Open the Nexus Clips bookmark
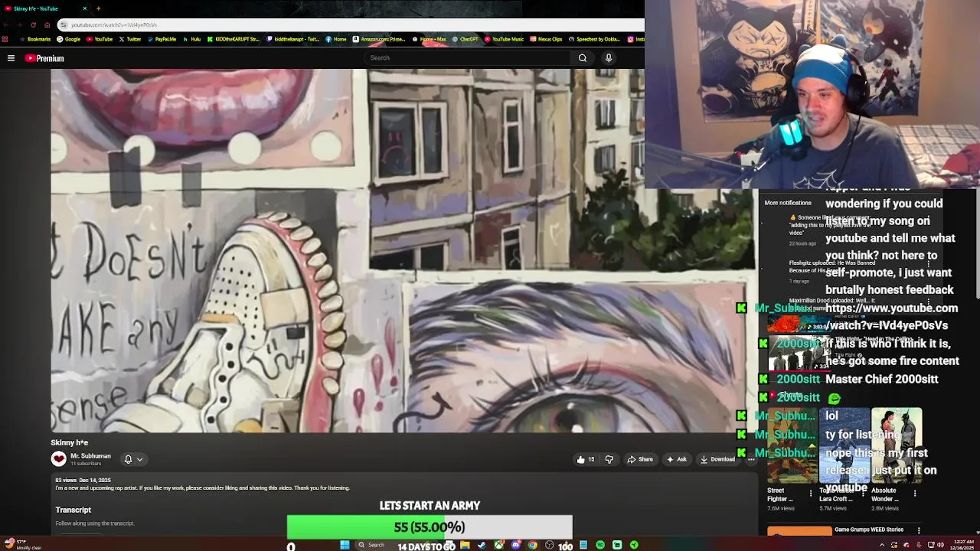980x551 pixels. [546, 39]
